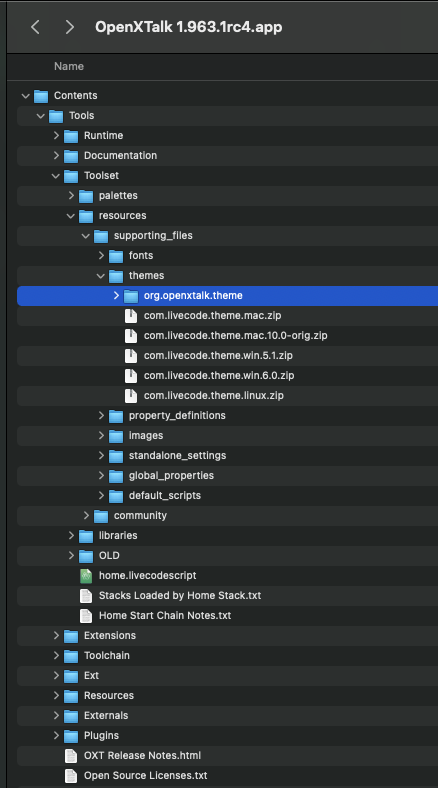The width and height of the screenshot is (438, 788).
Task: Go forward with the right arrow button
Action: tap(69, 27)
